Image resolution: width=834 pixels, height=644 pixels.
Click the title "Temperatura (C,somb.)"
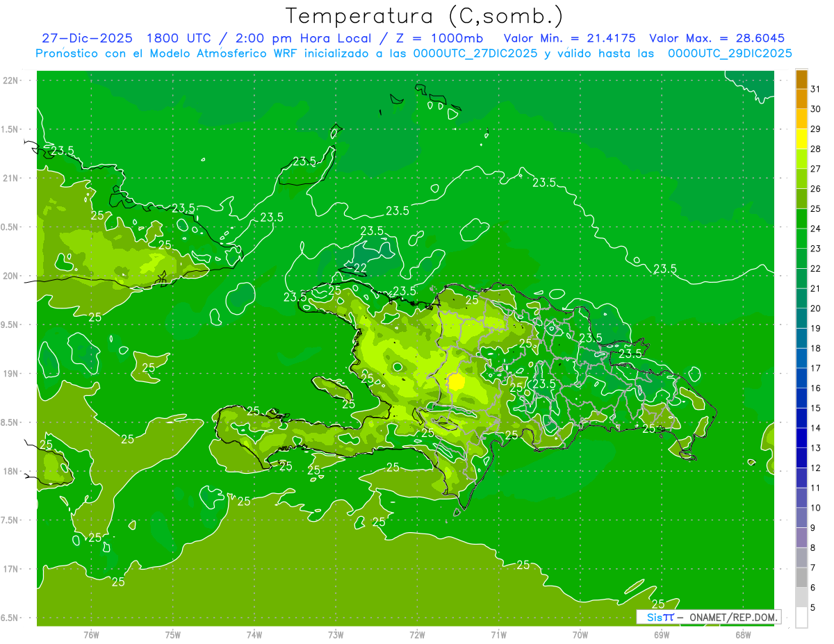pyautogui.click(x=425, y=16)
